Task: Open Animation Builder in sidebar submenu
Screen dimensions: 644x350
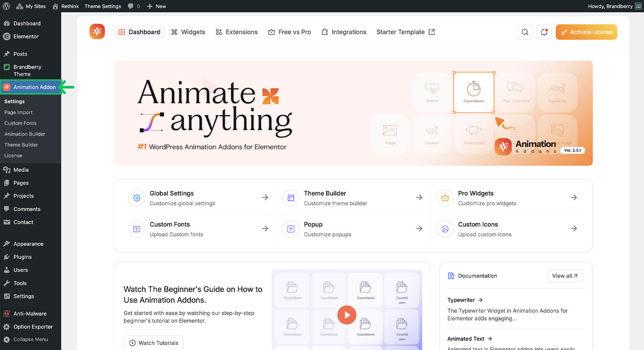Action: (25, 134)
